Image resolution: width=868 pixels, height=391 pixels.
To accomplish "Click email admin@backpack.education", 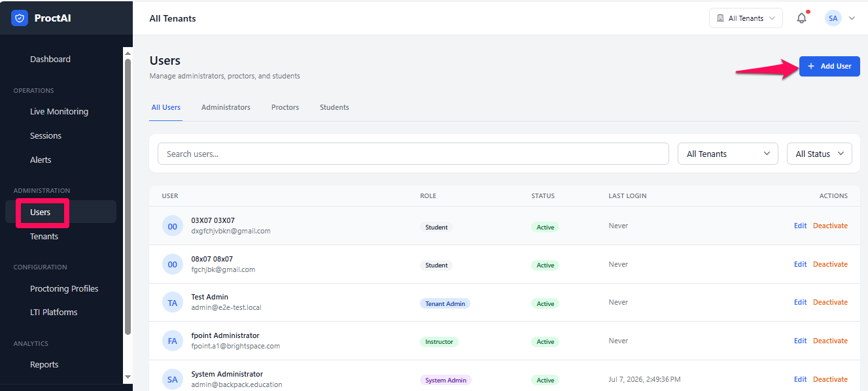I will tap(237, 384).
